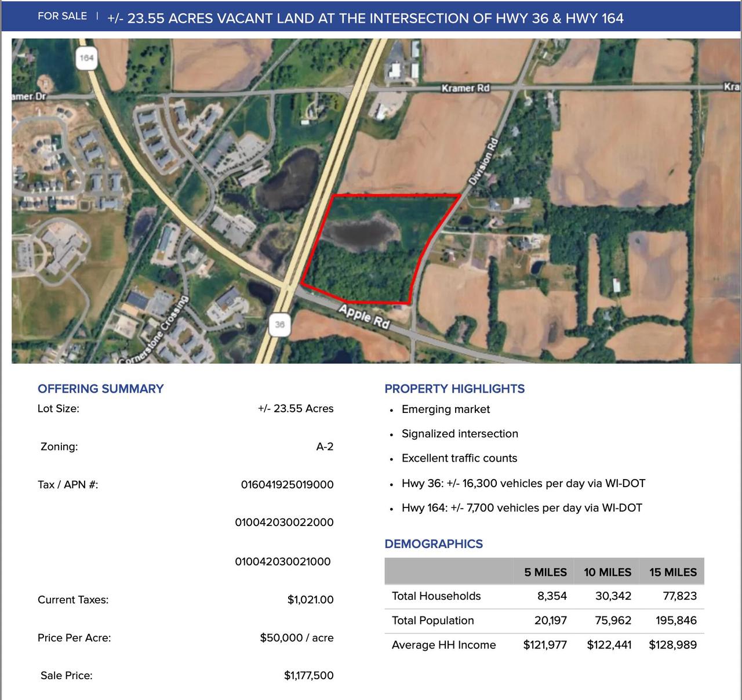
Task: Click households value 77,823 for 15 miles
Action: pos(680,596)
